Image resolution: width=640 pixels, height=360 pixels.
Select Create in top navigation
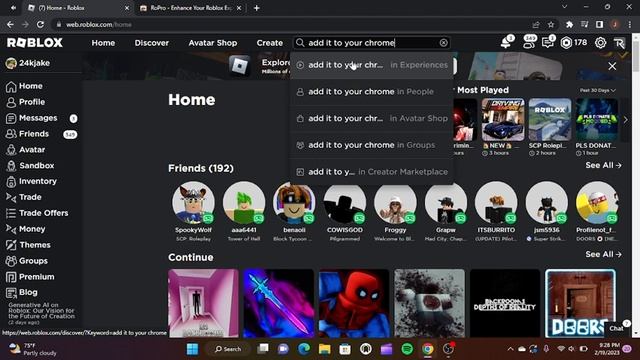click(x=269, y=43)
